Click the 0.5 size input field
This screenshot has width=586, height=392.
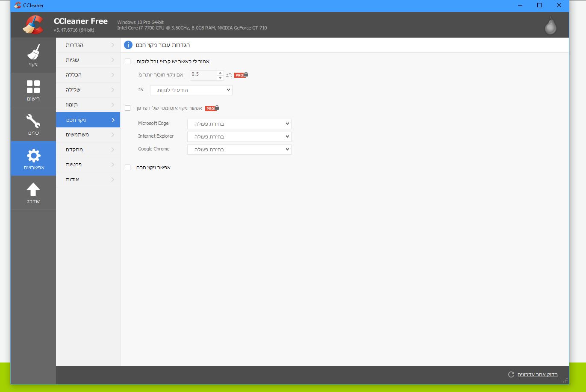(x=203, y=75)
